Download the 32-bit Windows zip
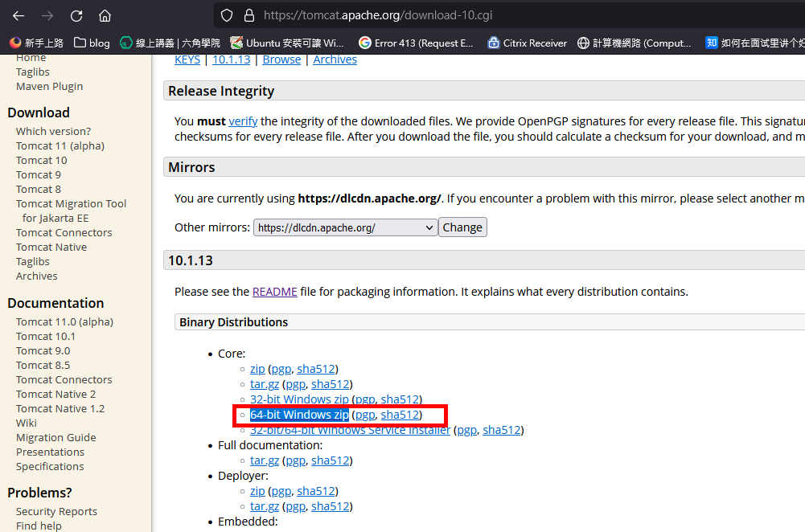Screen dimensions: 805x532 coord(299,399)
